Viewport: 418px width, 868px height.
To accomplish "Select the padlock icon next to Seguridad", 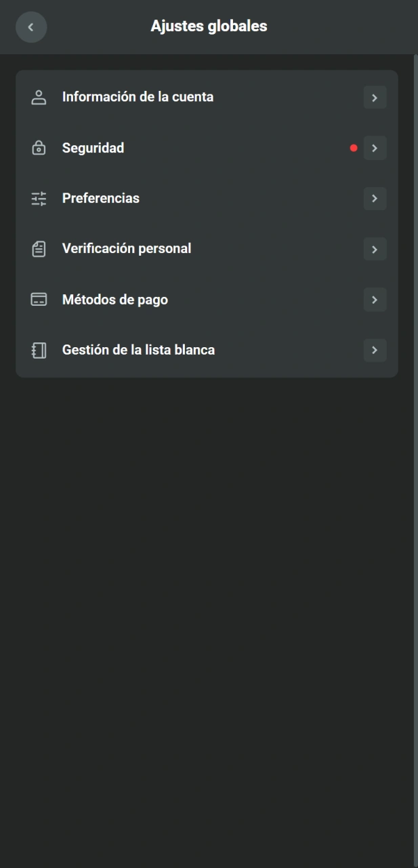I will (x=39, y=147).
